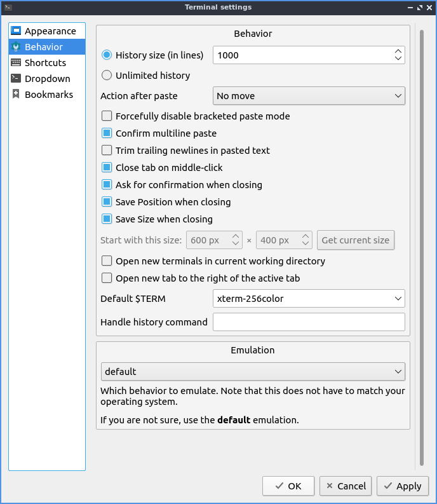
Task: Open the Emulation default dropdown
Action: click(x=253, y=371)
